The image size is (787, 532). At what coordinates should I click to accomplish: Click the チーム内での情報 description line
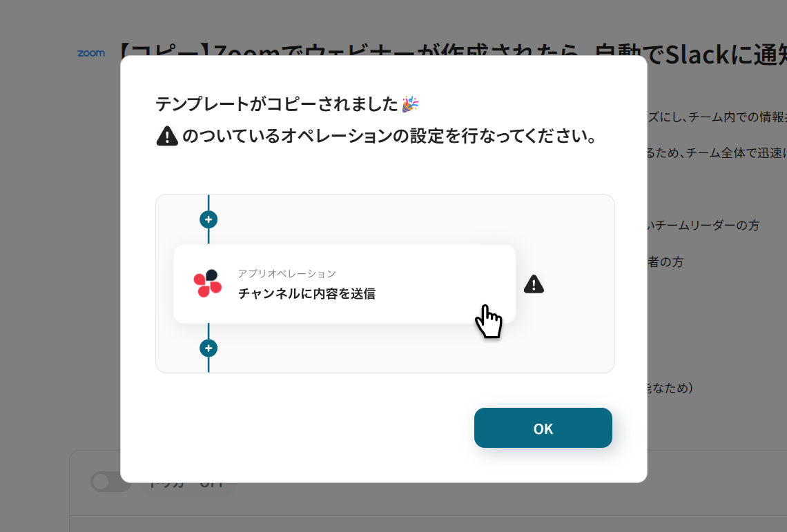tap(717, 117)
